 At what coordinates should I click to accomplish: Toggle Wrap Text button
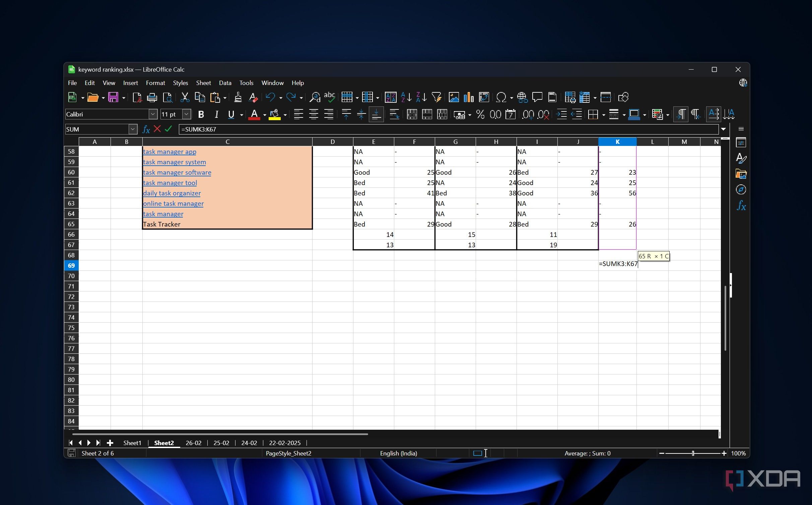(394, 114)
